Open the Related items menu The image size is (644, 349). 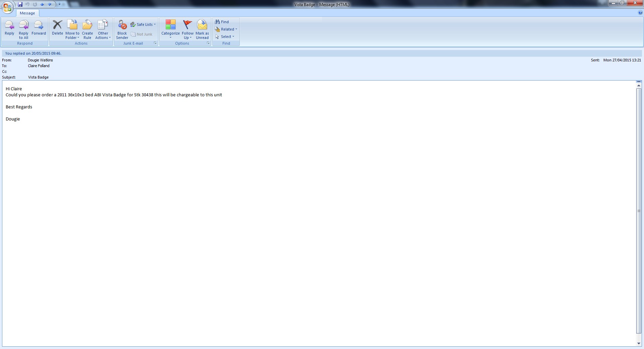[226, 29]
